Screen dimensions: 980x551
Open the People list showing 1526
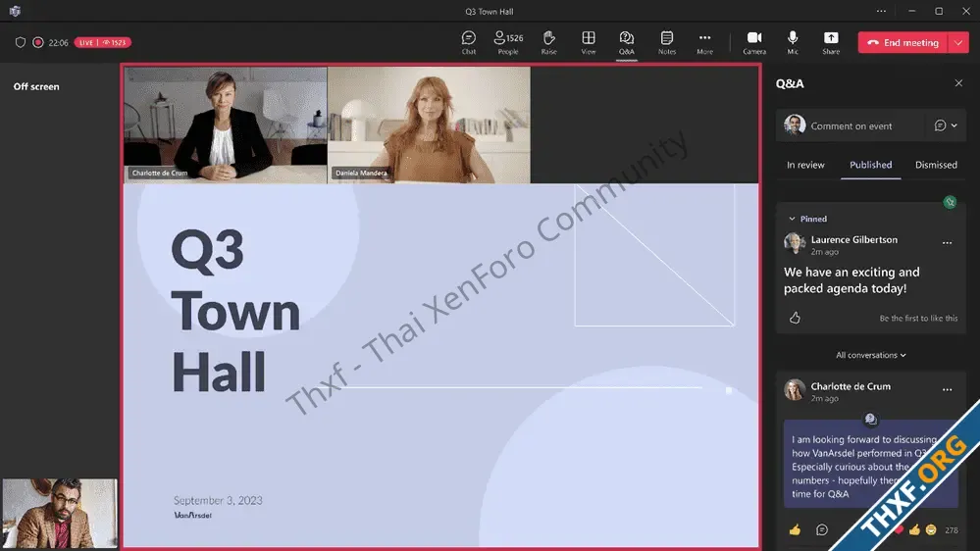click(x=508, y=42)
